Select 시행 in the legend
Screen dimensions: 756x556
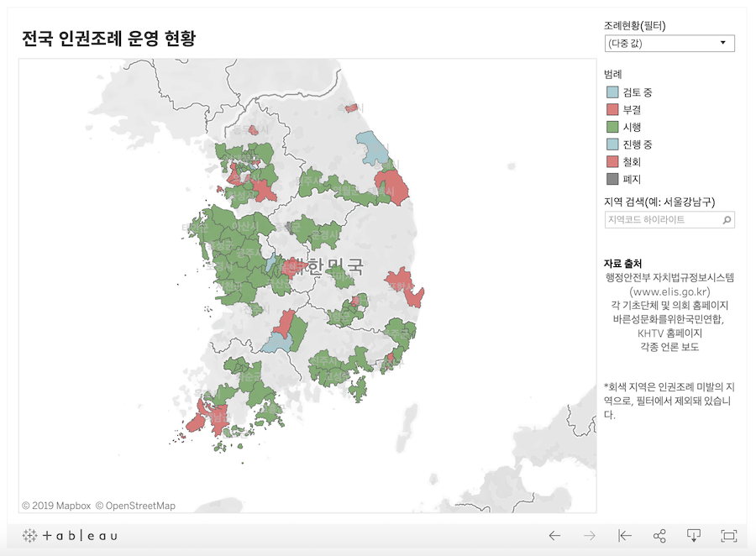pos(632,127)
